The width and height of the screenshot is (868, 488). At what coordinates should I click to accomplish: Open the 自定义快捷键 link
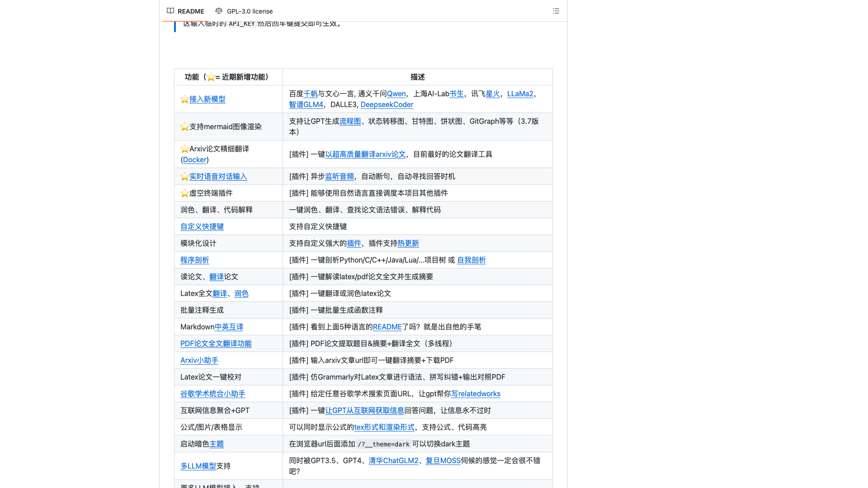pos(202,226)
